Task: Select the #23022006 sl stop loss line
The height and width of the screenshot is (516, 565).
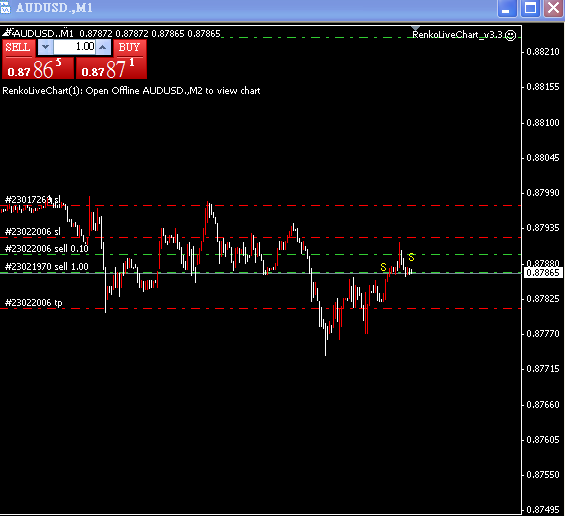Action: [x=261, y=238]
